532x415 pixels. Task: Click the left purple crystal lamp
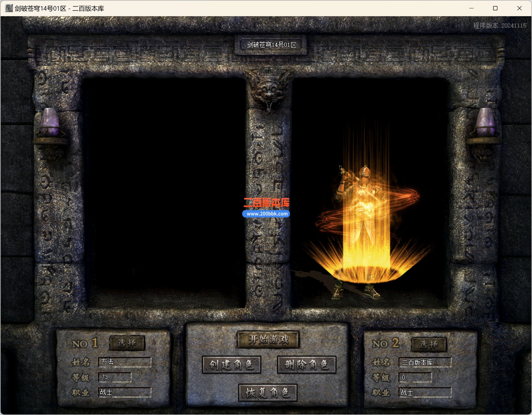point(50,122)
